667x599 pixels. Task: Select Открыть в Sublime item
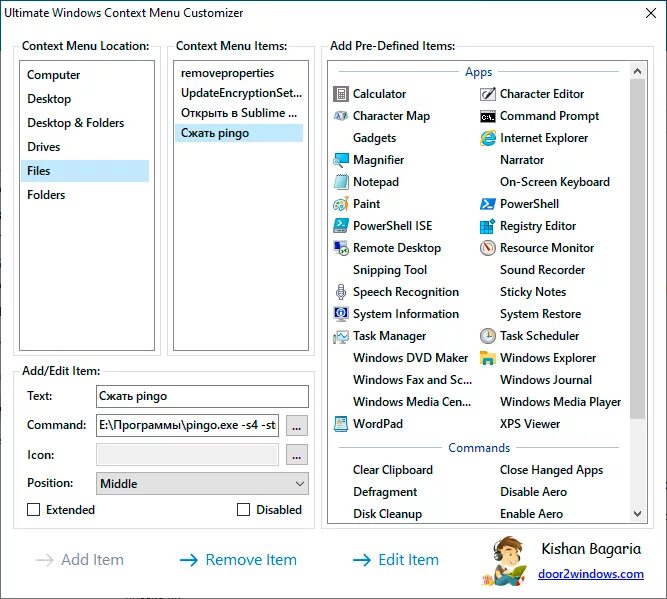(x=239, y=113)
